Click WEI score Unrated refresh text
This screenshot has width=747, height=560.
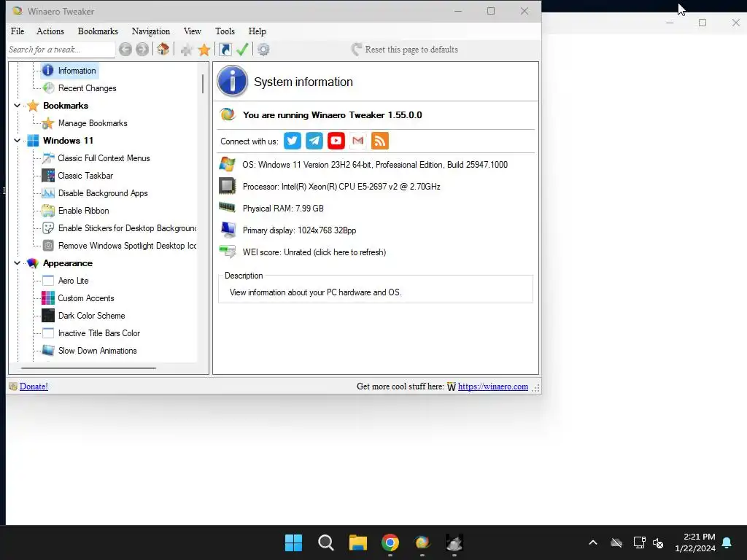click(314, 252)
